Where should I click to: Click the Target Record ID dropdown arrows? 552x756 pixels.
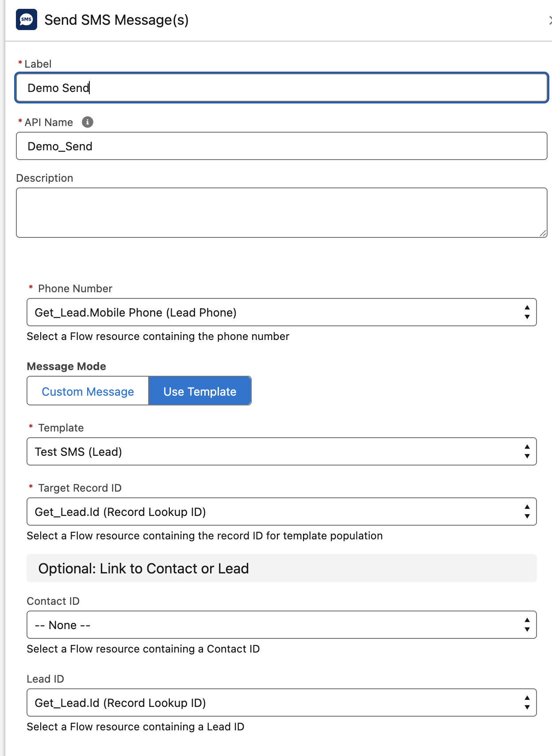tap(527, 512)
